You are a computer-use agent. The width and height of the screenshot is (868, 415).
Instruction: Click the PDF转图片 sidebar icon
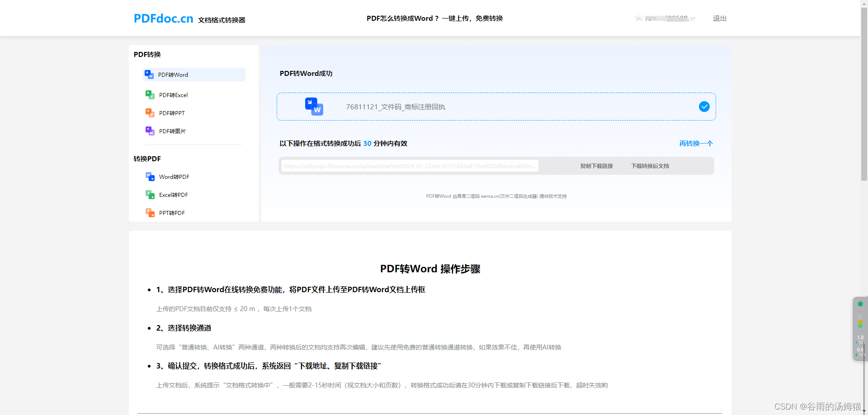(x=150, y=131)
